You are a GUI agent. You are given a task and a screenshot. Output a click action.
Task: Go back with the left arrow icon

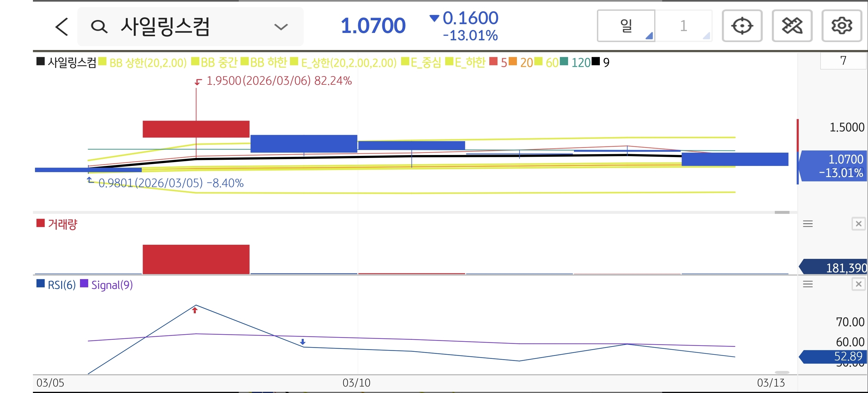(62, 27)
